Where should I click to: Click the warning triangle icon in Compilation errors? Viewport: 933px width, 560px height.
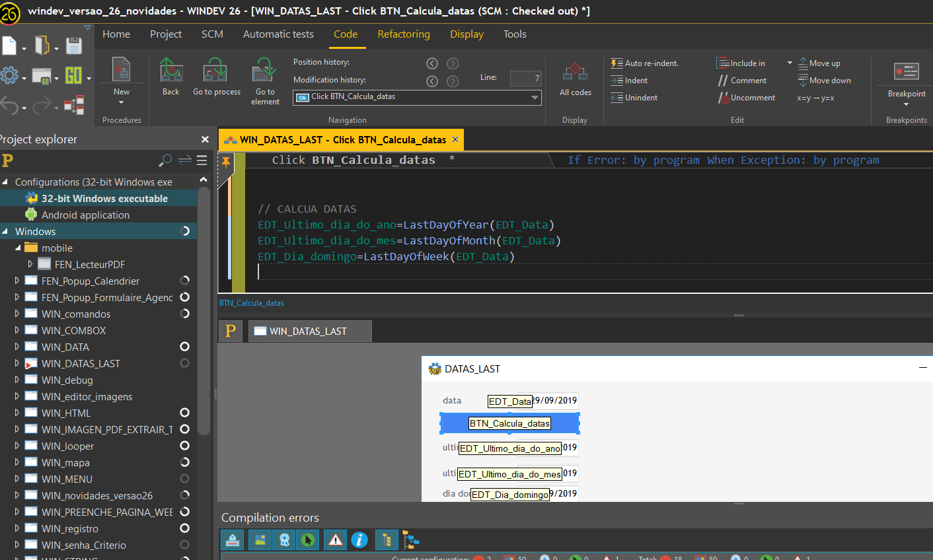tap(335, 540)
